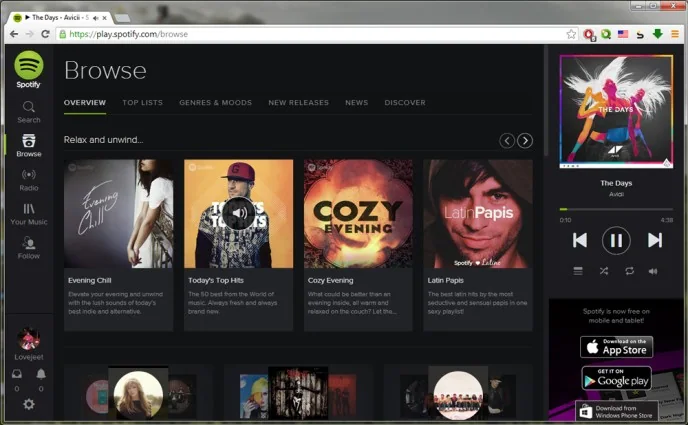Skip to the next track
The image size is (688, 425).
click(655, 240)
